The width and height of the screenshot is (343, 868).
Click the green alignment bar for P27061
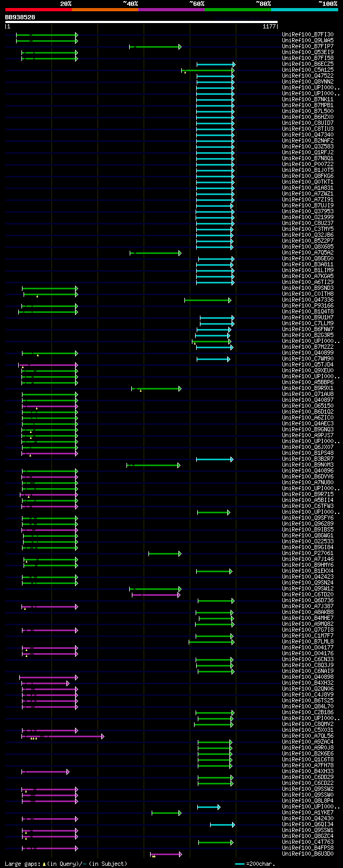(x=165, y=553)
